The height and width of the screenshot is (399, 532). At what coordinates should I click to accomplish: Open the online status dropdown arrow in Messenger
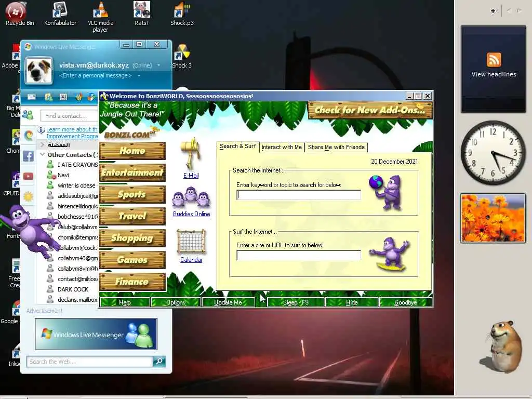158,65
